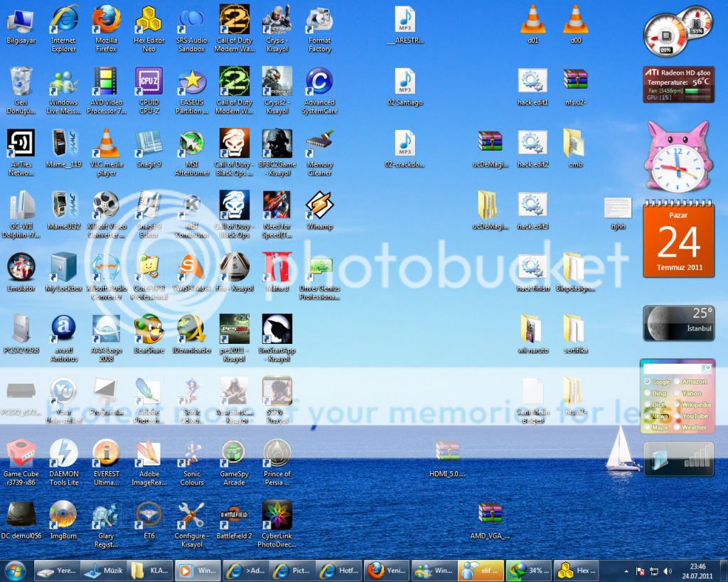Image resolution: width=728 pixels, height=582 pixels.
Task: Select the Wikipedia radio button in search gadget
Action: [676, 404]
